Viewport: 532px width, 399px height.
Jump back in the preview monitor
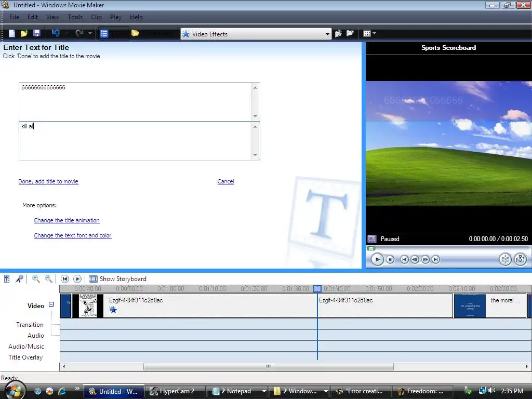click(404, 260)
